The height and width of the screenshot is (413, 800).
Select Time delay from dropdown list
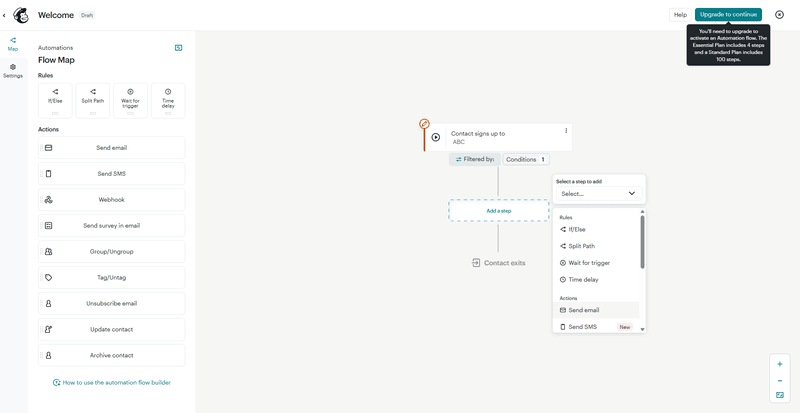pyautogui.click(x=596, y=280)
